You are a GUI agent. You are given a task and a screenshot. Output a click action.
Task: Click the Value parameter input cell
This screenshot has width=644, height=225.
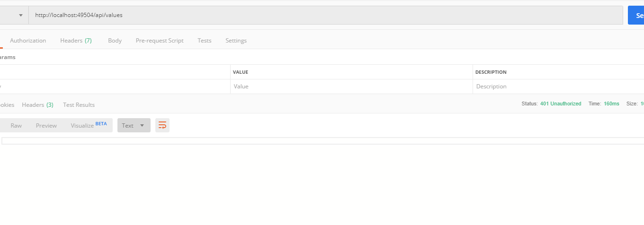[x=351, y=87]
